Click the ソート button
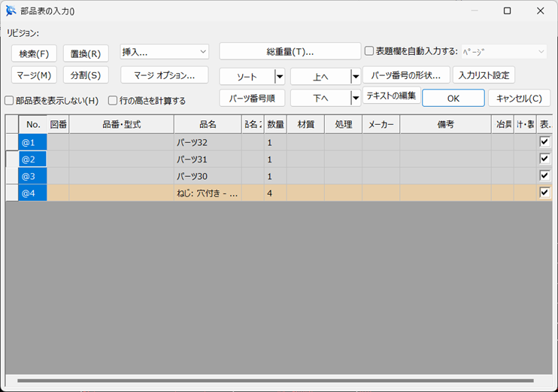 pyautogui.click(x=247, y=77)
